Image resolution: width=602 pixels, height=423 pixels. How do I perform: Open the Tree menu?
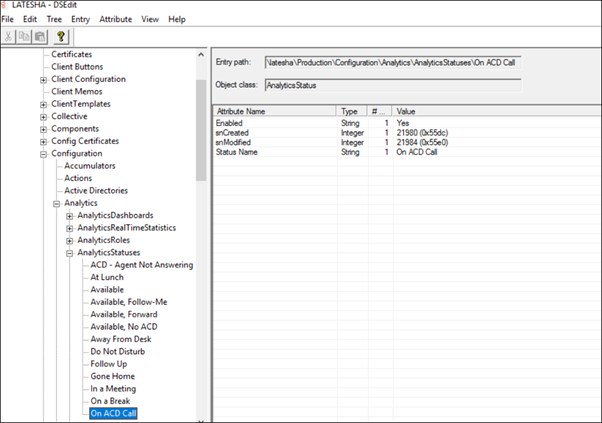pos(54,19)
